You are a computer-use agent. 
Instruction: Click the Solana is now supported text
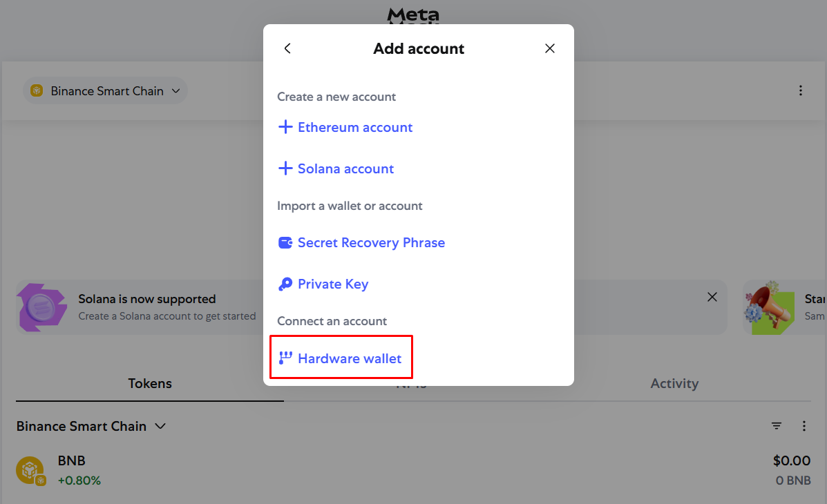[147, 299]
